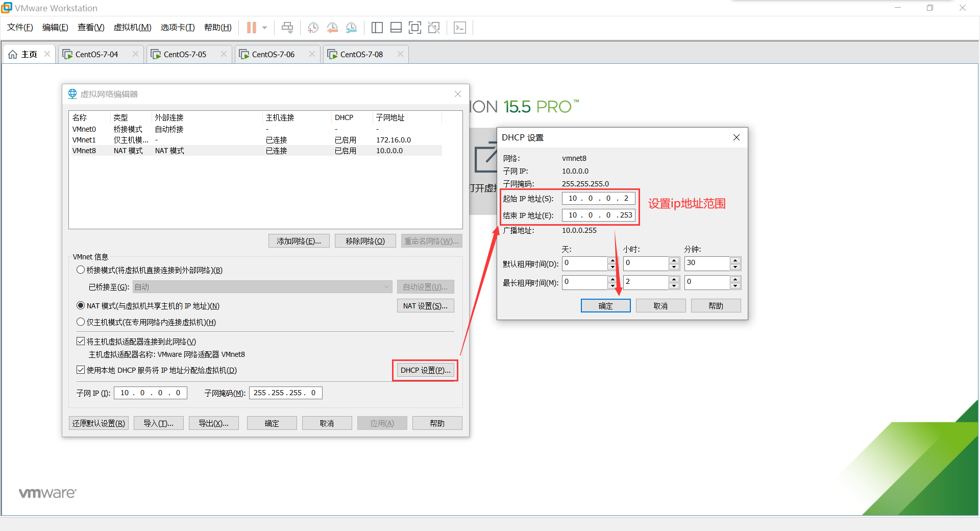This screenshot has width=980, height=531.
Task: Click the 起始 IP 地址 field
Action: (x=599, y=198)
